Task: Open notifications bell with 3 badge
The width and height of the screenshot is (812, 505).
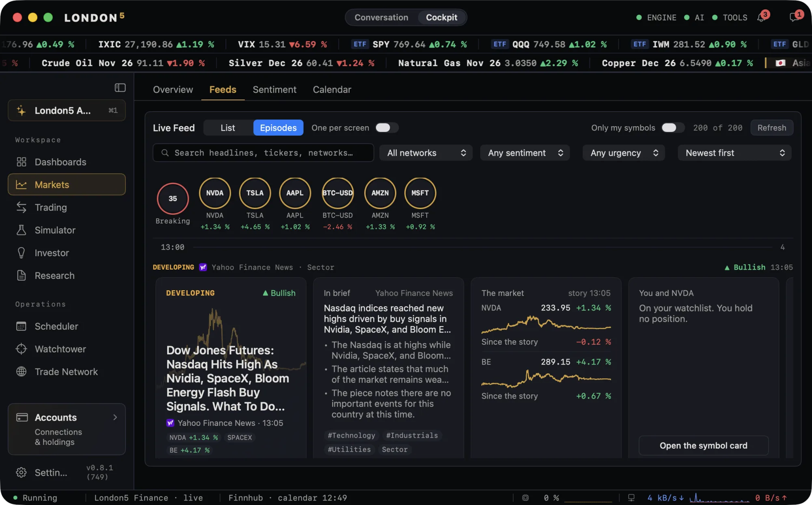Action: (762, 17)
